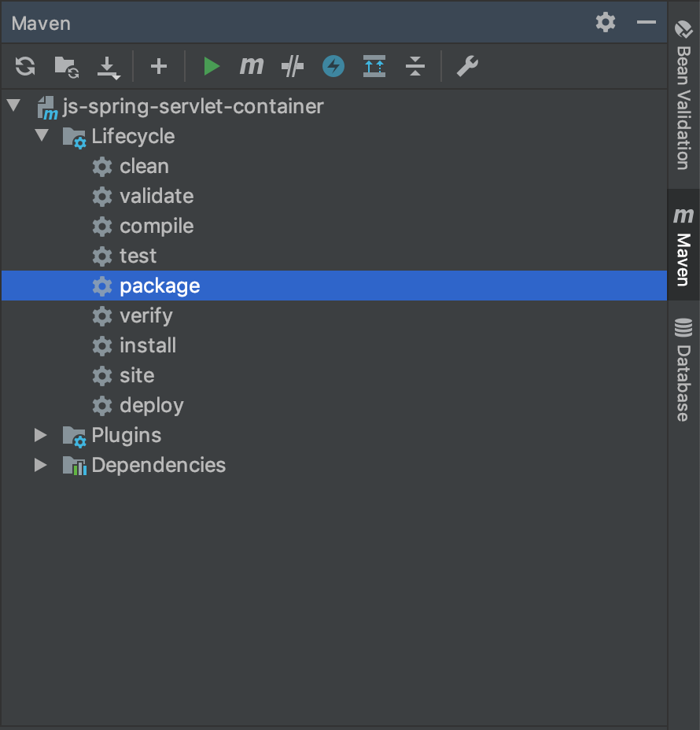Viewport: 700px width, 730px height.
Task: Open Maven settings with the wrench icon
Action: 466,67
